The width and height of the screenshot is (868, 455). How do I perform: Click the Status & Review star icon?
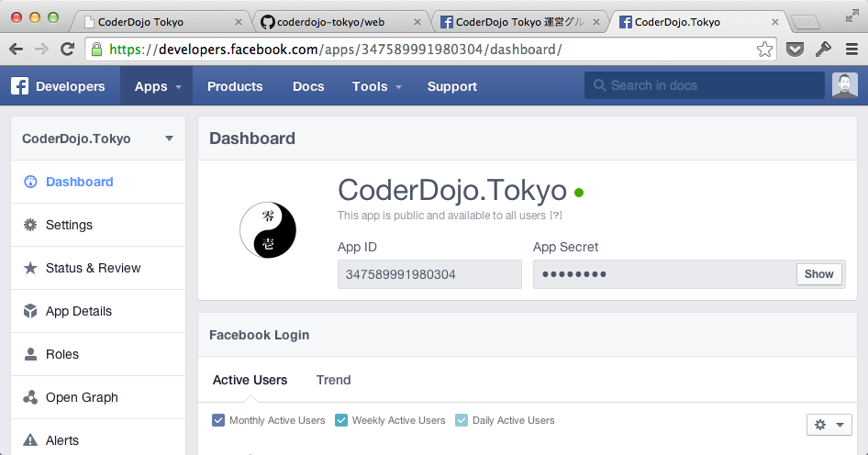[x=30, y=268]
